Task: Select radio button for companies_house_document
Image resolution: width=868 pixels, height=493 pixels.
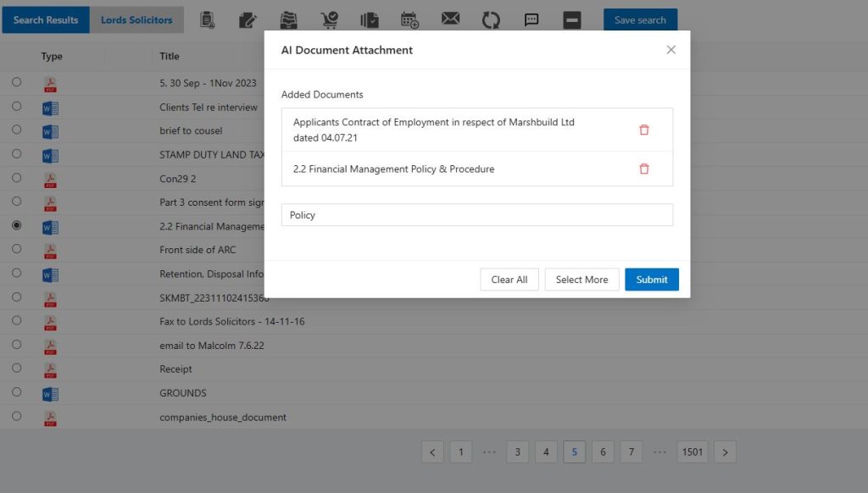Action: (x=17, y=416)
